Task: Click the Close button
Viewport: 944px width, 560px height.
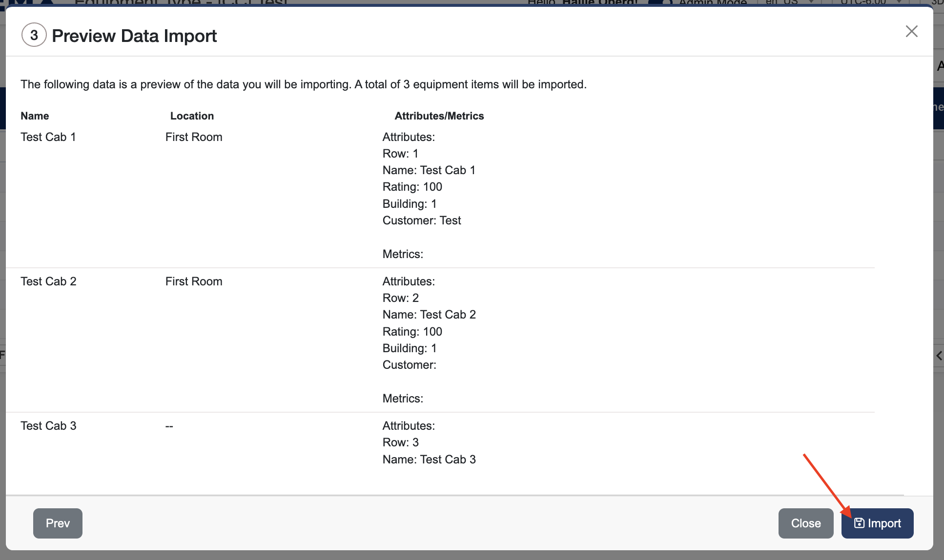Action: [x=805, y=522]
